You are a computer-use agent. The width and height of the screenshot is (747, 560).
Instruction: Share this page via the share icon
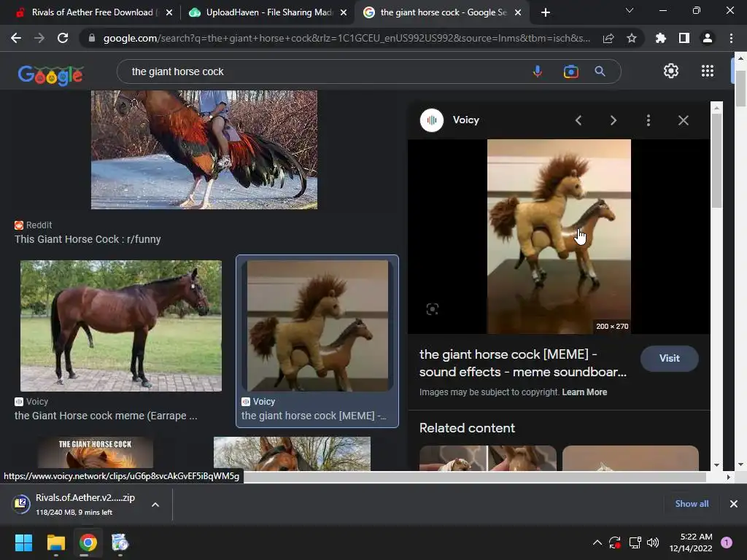pyautogui.click(x=608, y=38)
